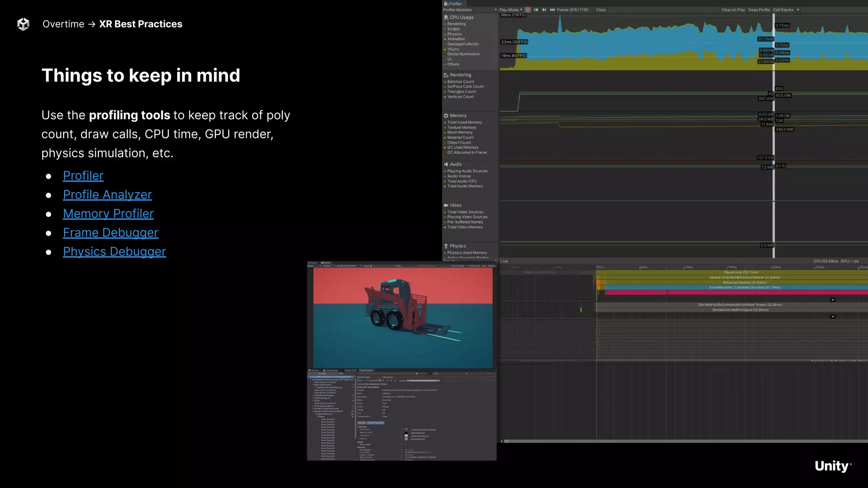Click the Video module camera icon
This screenshot has width=868, height=488.
446,205
